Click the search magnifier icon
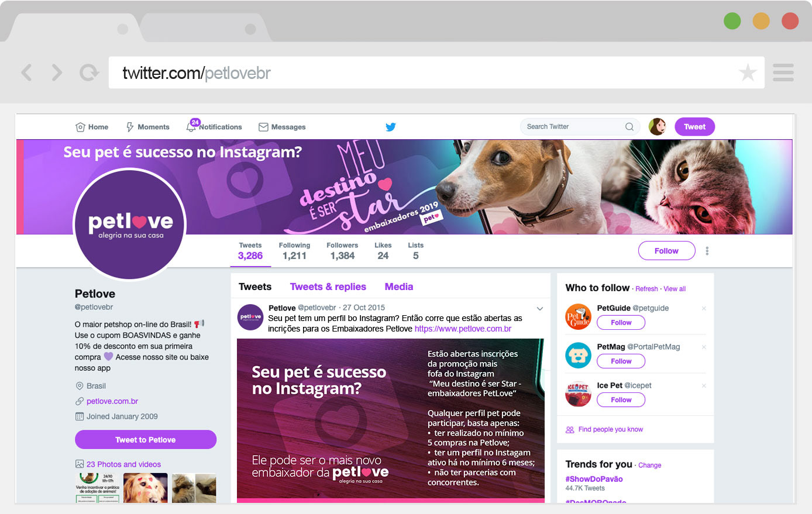This screenshot has width=812, height=514. point(629,126)
